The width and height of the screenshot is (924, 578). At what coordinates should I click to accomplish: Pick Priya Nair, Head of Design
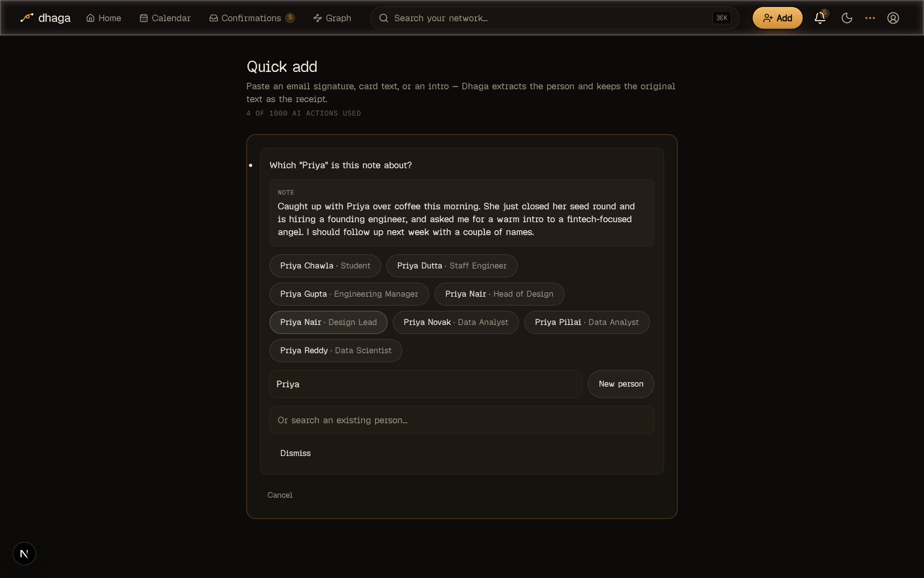(499, 294)
